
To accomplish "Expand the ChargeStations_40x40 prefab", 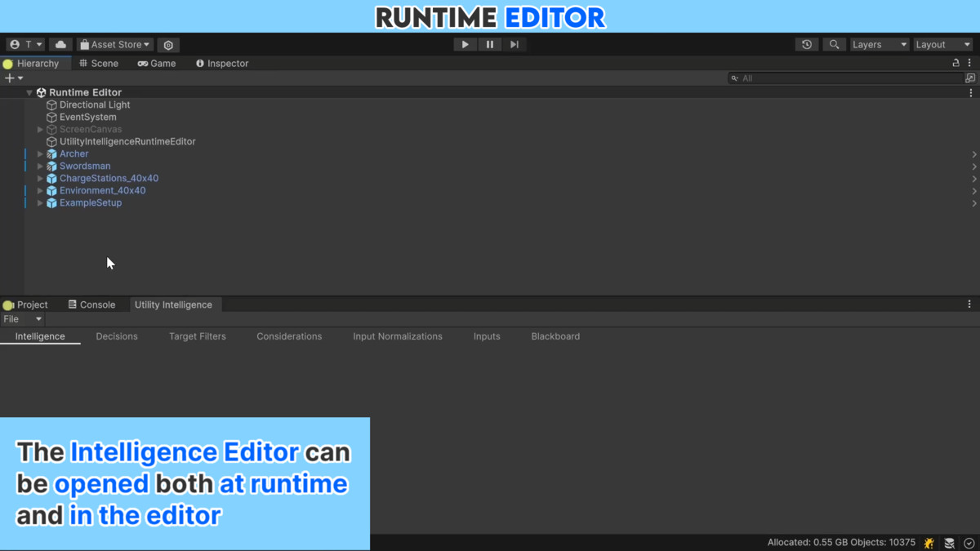I will click(x=40, y=179).
